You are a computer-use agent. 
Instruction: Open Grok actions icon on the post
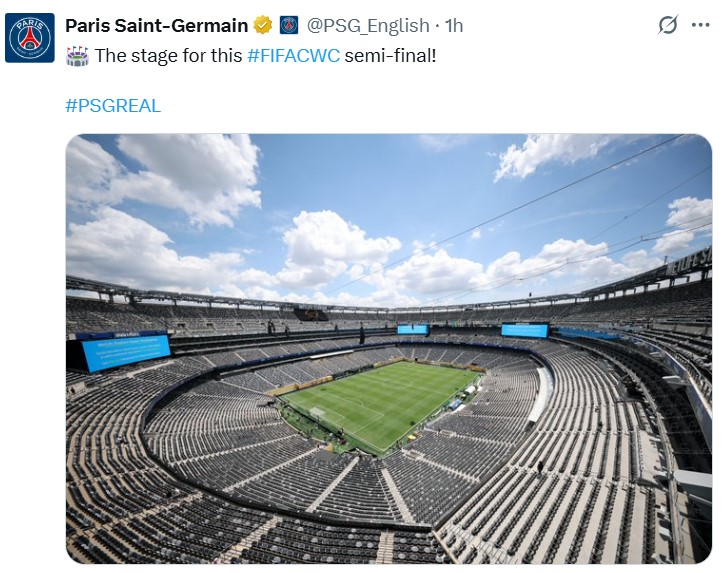click(667, 25)
